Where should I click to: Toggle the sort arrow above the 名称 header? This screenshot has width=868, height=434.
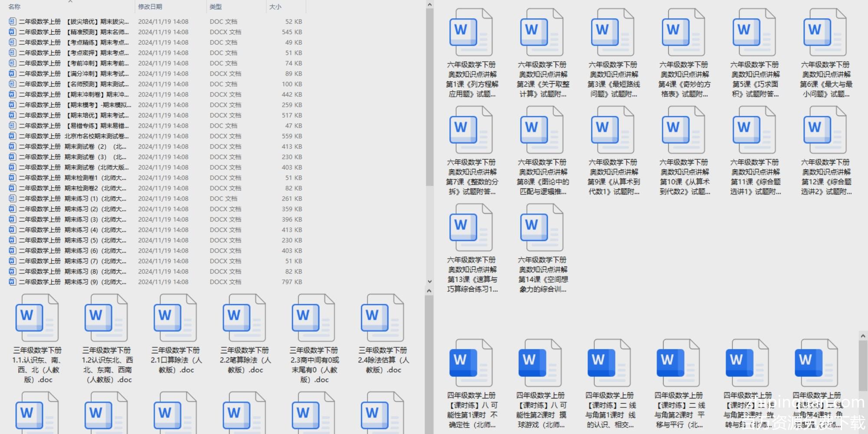coord(70,2)
